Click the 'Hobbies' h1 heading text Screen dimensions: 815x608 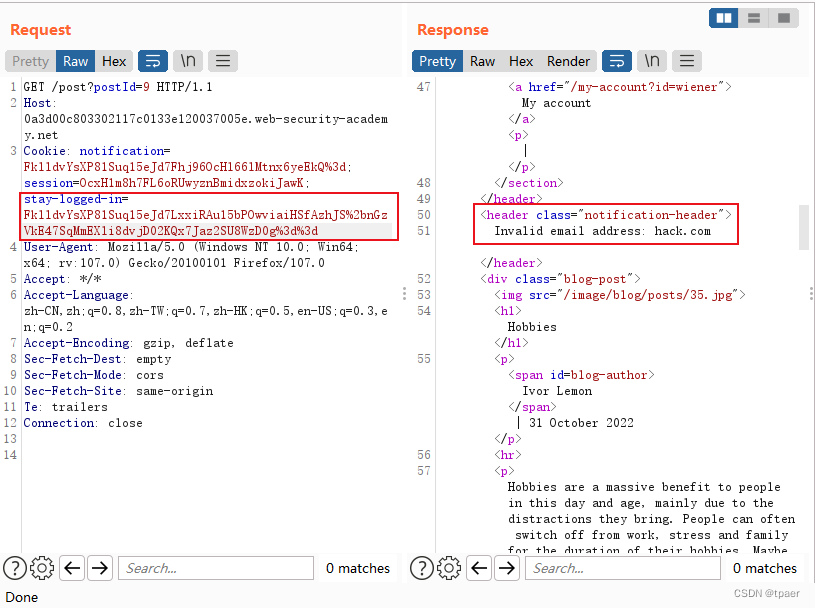(532, 327)
